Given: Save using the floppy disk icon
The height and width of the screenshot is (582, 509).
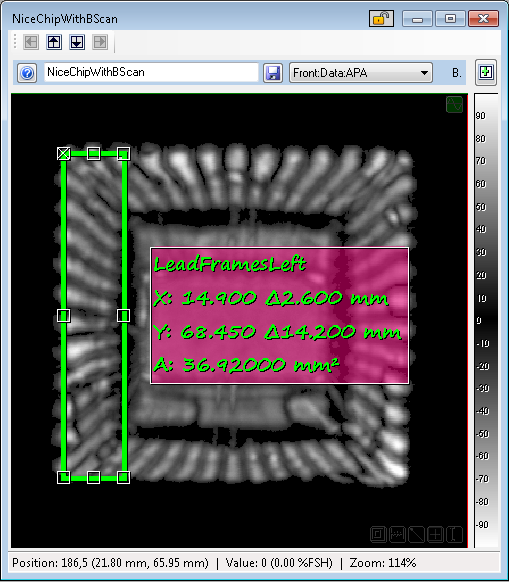Looking at the screenshot, I should (x=273, y=73).
